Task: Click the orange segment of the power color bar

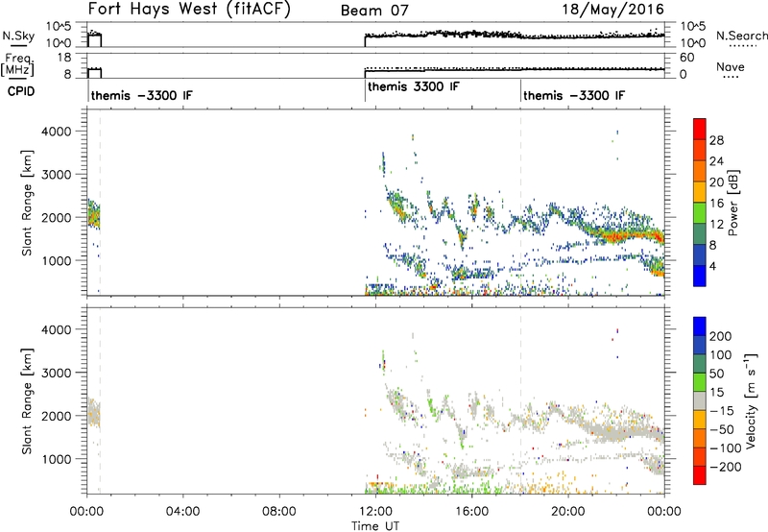Action: [x=700, y=171]
